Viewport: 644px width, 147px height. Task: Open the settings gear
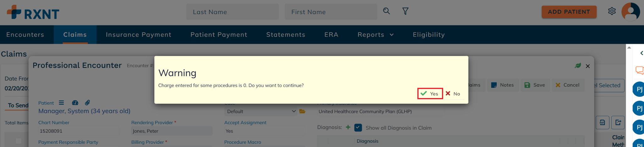click(x=612, y=11)
